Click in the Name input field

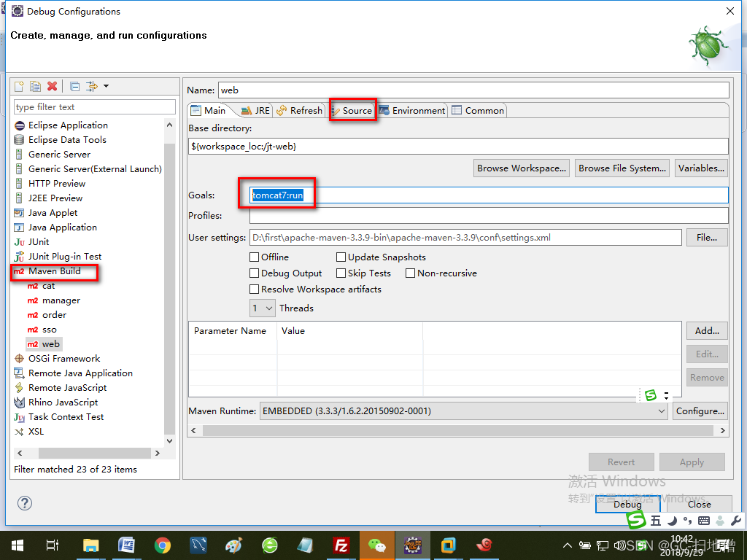tap(473, 90)
